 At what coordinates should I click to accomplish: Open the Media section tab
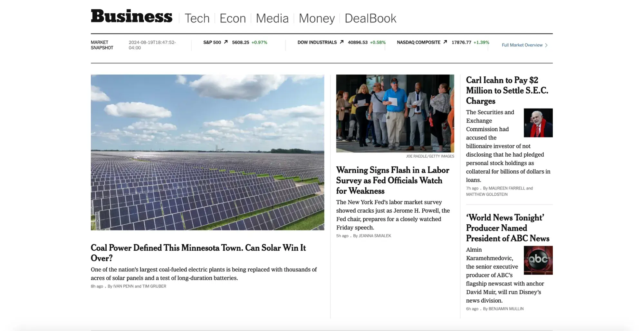pos(272,18)
